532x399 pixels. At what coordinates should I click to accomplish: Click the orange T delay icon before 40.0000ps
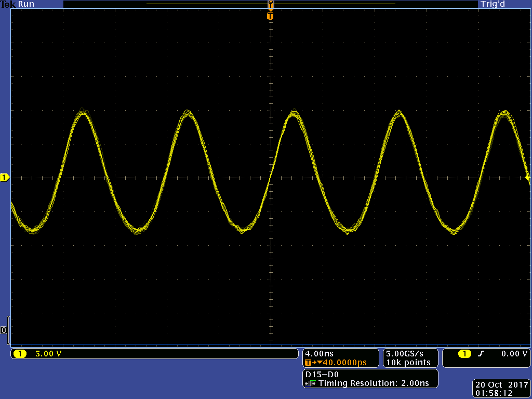tap(309, 363)
